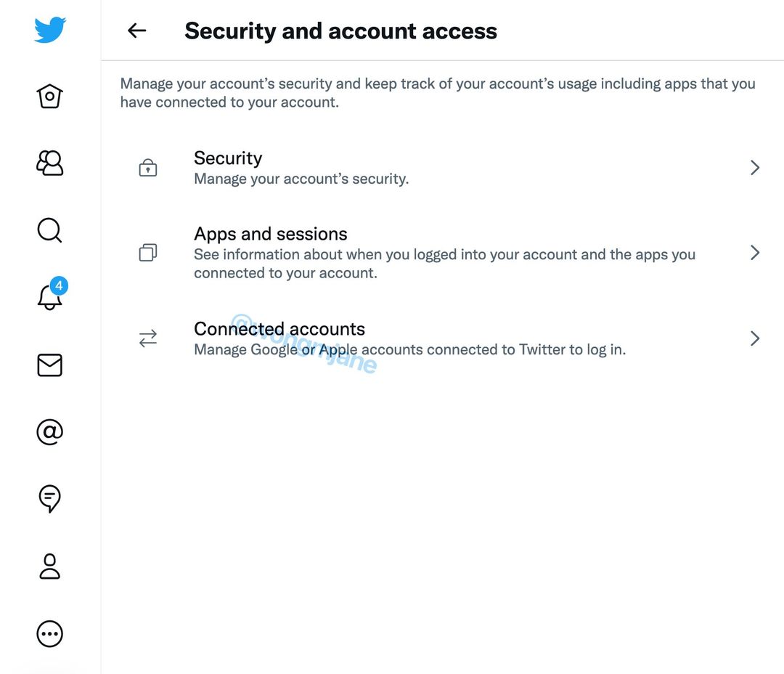Expand Connected accounts chevron
Screen dimensions: 784x674
754,338
